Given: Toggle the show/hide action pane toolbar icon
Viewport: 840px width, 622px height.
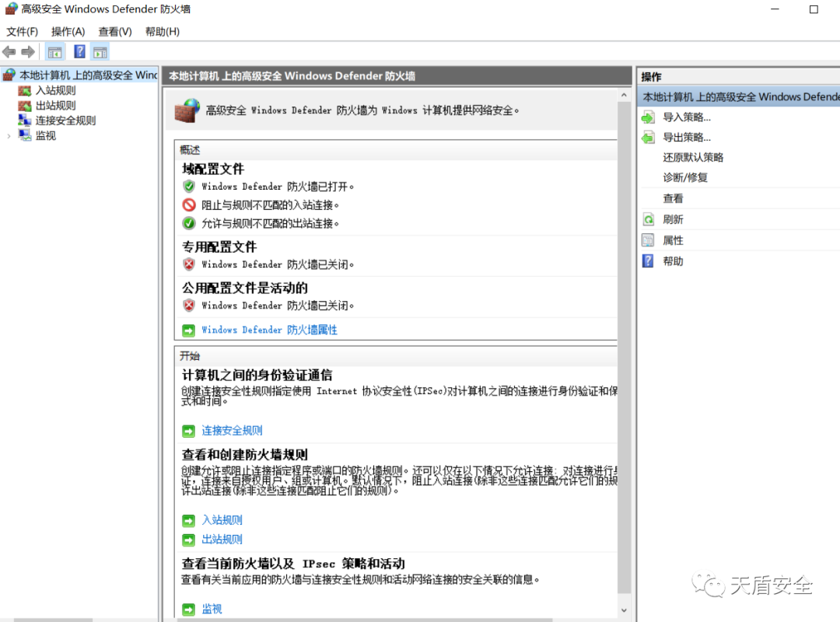Looking at the screenshot, I should coord(100,52).
